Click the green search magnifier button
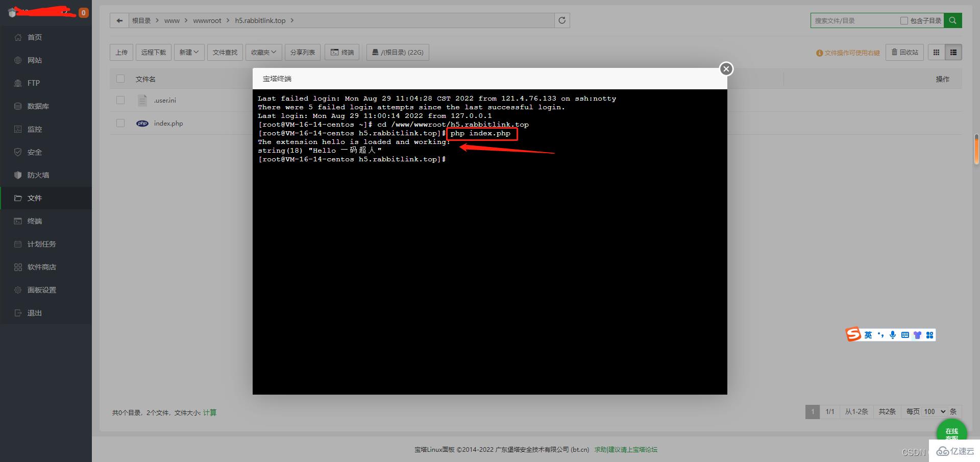 pos(952,20)
